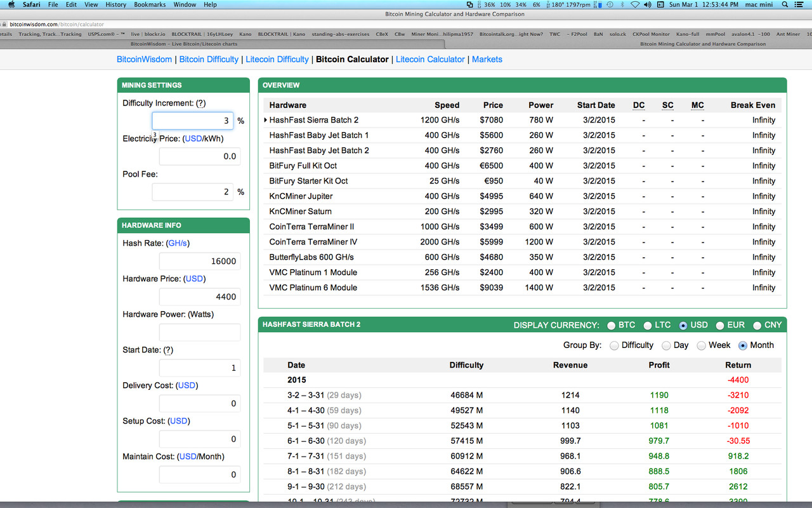The image size is (812, 508).
Task: Click GH/s hash rate unit link
Action: 178,243
